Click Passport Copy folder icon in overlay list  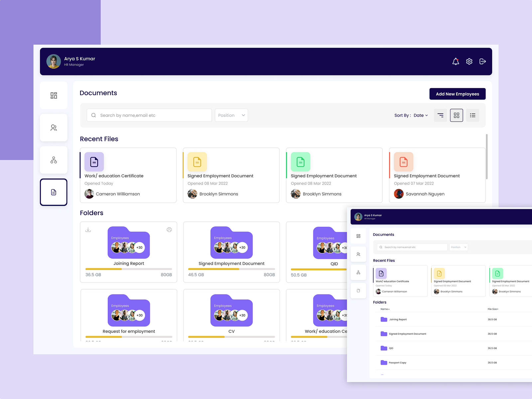click(x=384, y=362)
